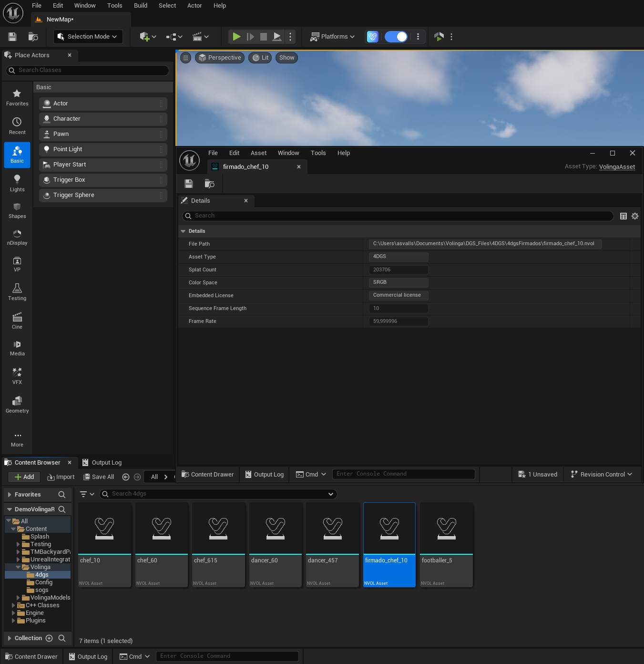Click the Details panel Search field
Screen dimensions: 644x664
tap(398, 216)
